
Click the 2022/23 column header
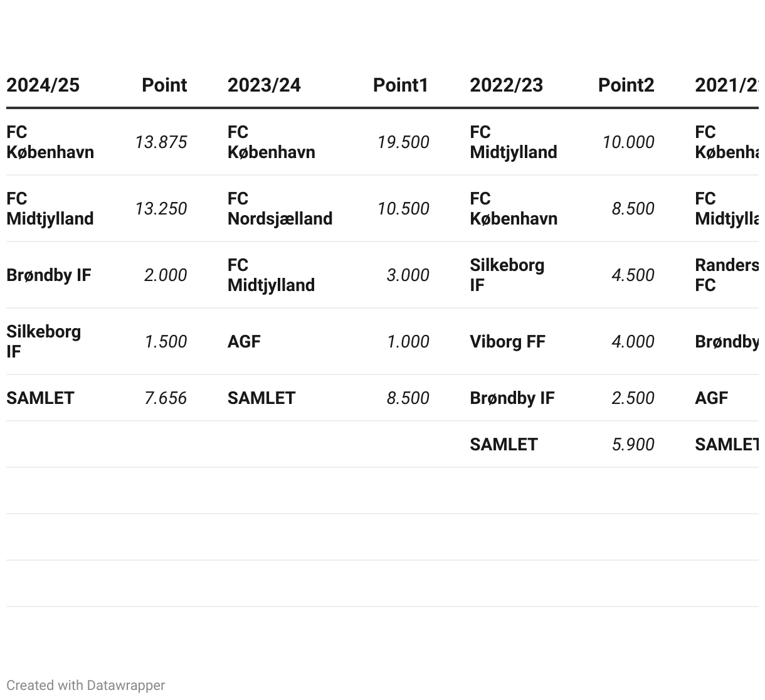tap(506, 85)
